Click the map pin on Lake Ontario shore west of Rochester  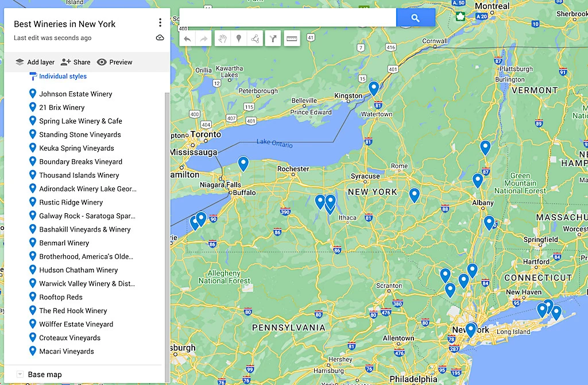tap(243, 164)
